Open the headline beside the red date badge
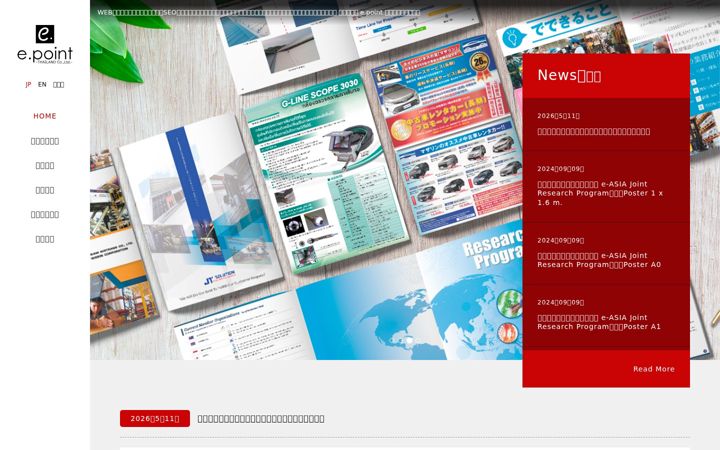The image size is (720, 450). pos(261,419)
